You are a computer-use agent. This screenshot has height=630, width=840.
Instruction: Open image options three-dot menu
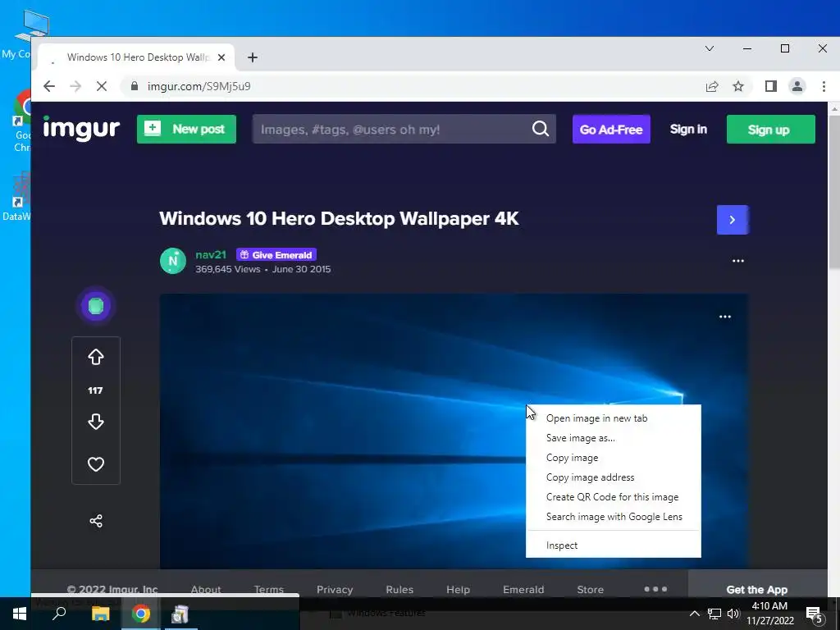click(725, 317)
